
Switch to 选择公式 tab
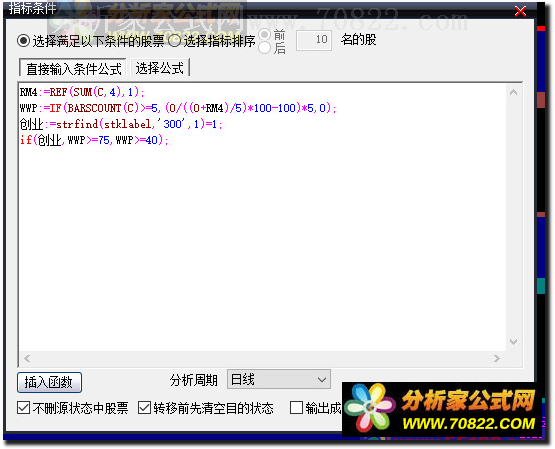tap(160, 68)
